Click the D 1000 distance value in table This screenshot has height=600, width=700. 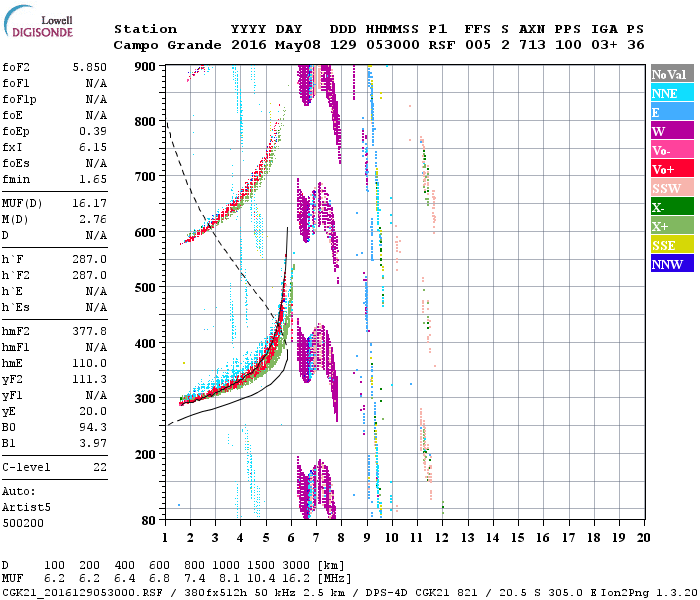tap(226, 565)
